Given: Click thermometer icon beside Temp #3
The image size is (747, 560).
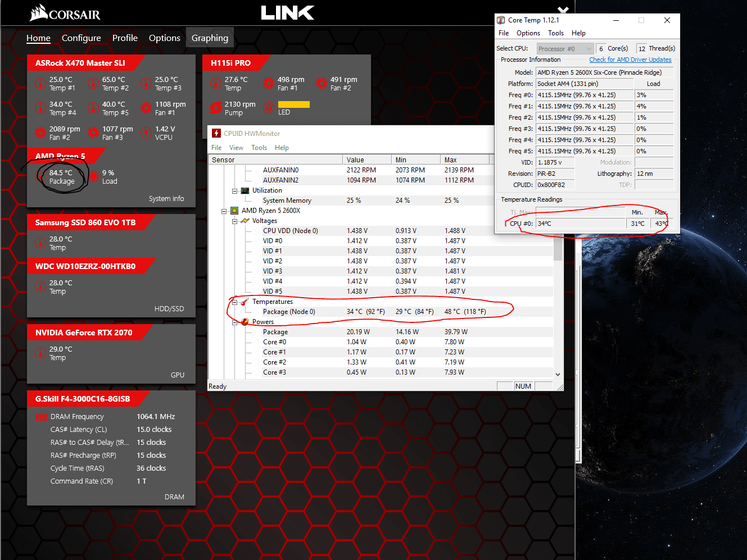Looking at the screenshot, I should (146, 83).
